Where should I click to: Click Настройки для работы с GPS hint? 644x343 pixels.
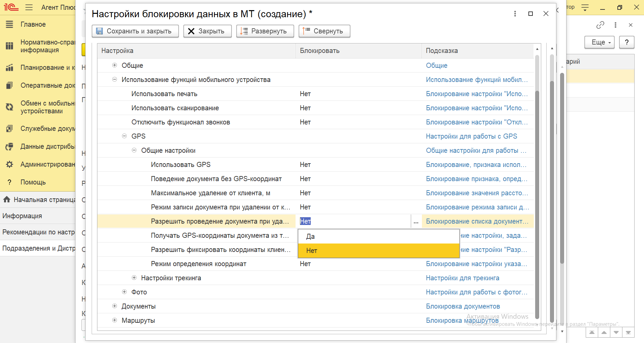pos(471,136)
